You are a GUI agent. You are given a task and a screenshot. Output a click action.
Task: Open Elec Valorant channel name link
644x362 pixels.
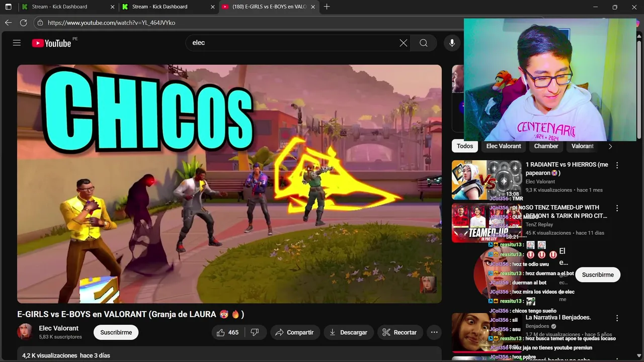click(x=59, y=328)
